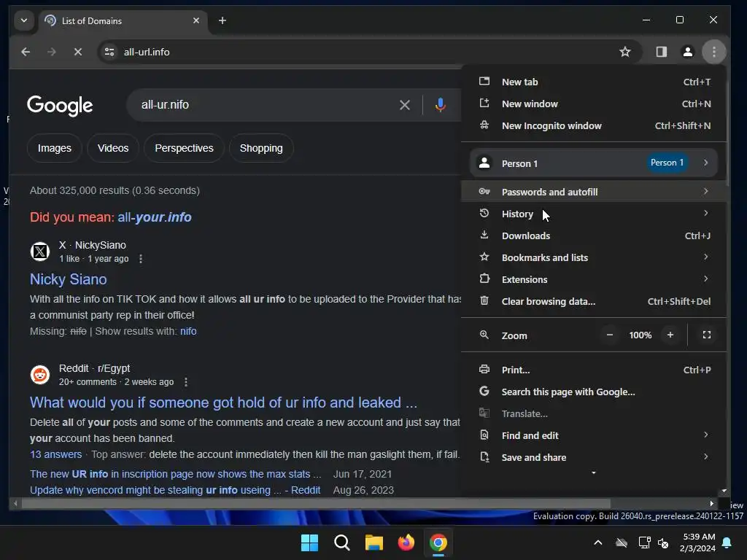Viewport: 747px width, 560px height.
Task: Open the Nicky Siano result link
Action: click(x=68, y=279)
